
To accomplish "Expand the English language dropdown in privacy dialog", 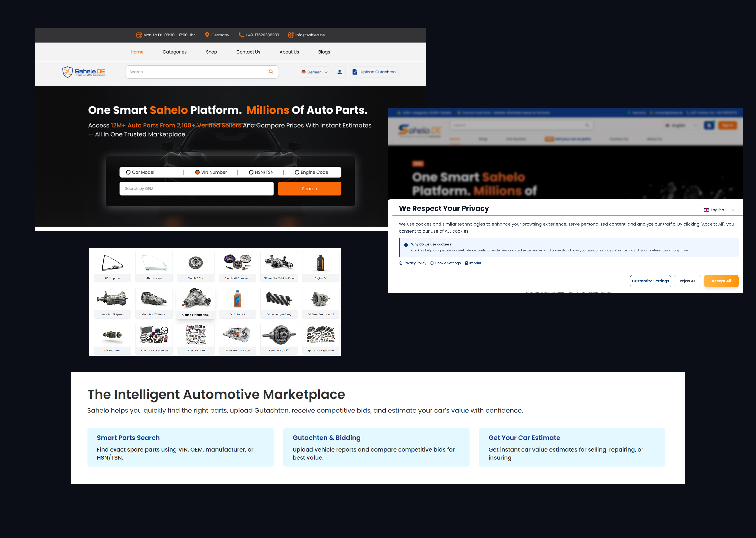I will coord(720,210).
